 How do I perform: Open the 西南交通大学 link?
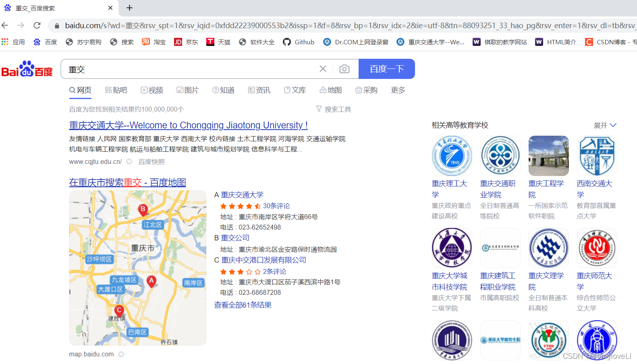point(595,189)
